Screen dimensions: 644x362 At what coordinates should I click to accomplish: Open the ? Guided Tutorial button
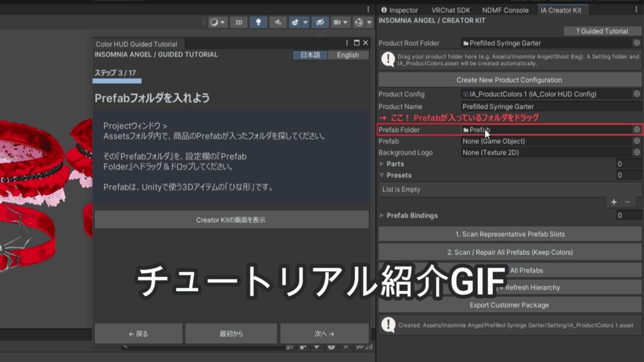pyautogui.click(x=602, y=31)
